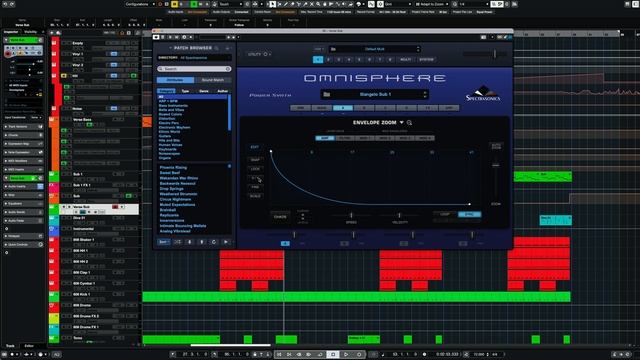Open the FX page tab

tap(428, 108)
